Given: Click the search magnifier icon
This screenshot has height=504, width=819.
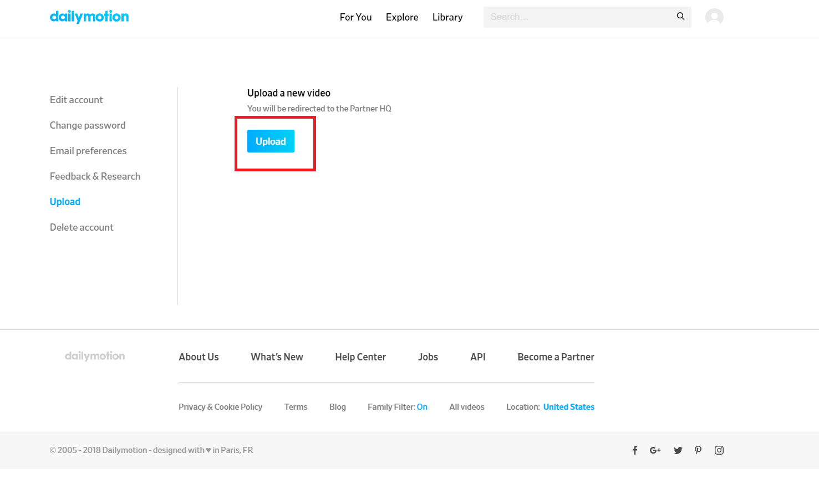Looking at the screenshot, I should point(680,17).
